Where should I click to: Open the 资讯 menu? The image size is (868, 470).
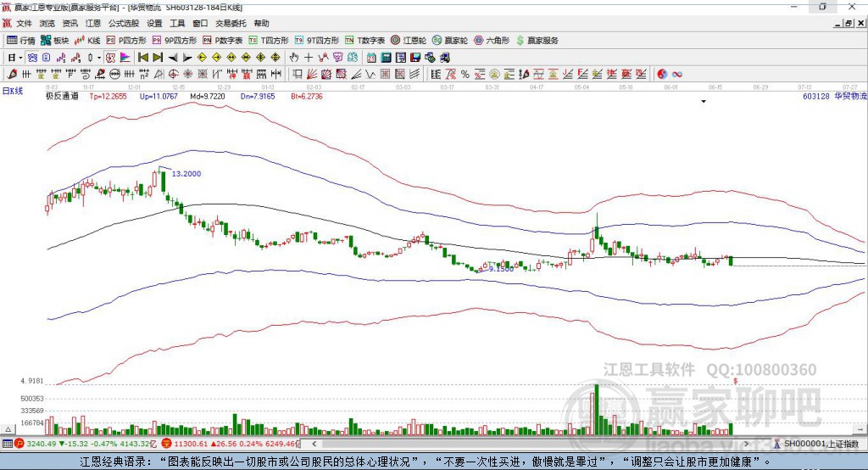click(70, 23)
